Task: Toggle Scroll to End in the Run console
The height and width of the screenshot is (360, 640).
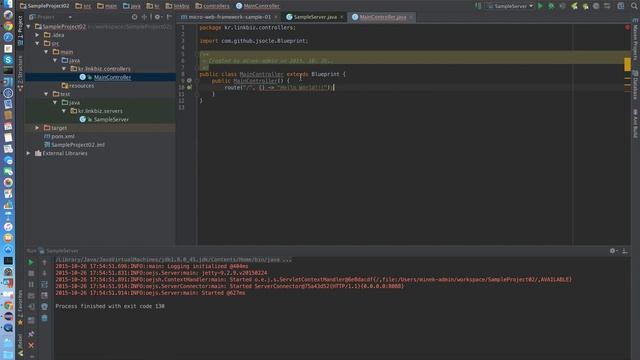Action: pos(44,295)
